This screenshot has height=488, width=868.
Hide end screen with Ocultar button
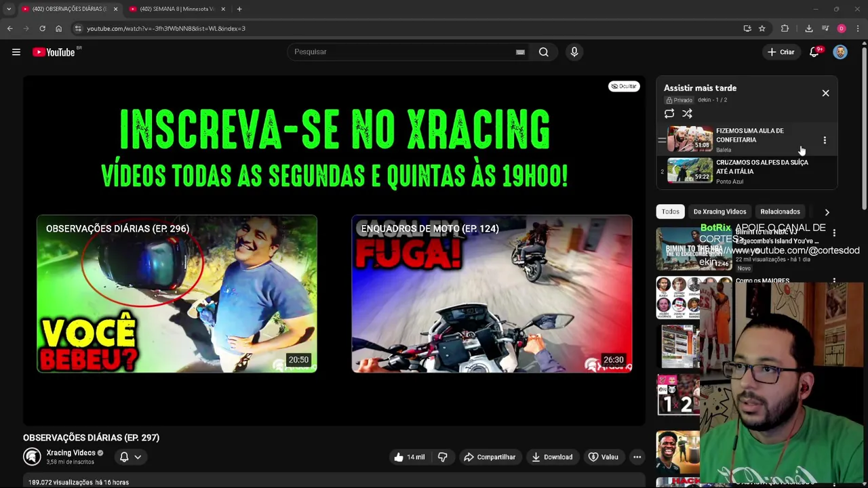coord(624,86)
